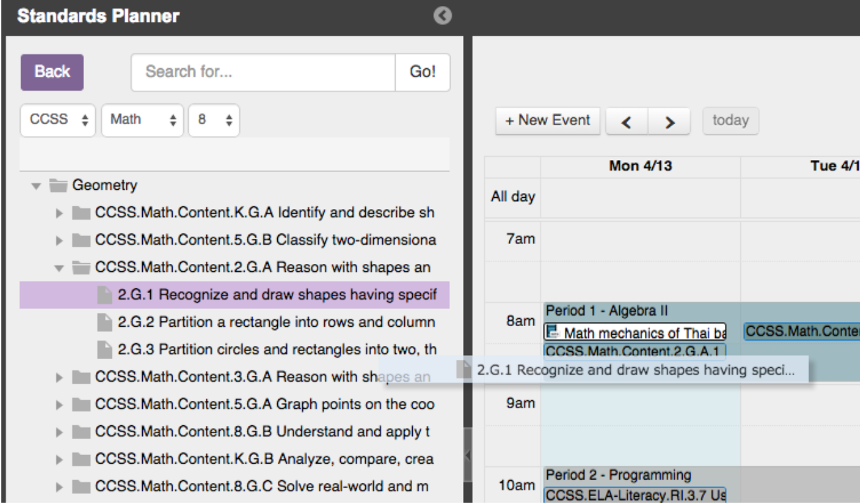
Task: Collapse the CCSS.Math.Content.2.G.A folder
Action: (x=59, y=269)
